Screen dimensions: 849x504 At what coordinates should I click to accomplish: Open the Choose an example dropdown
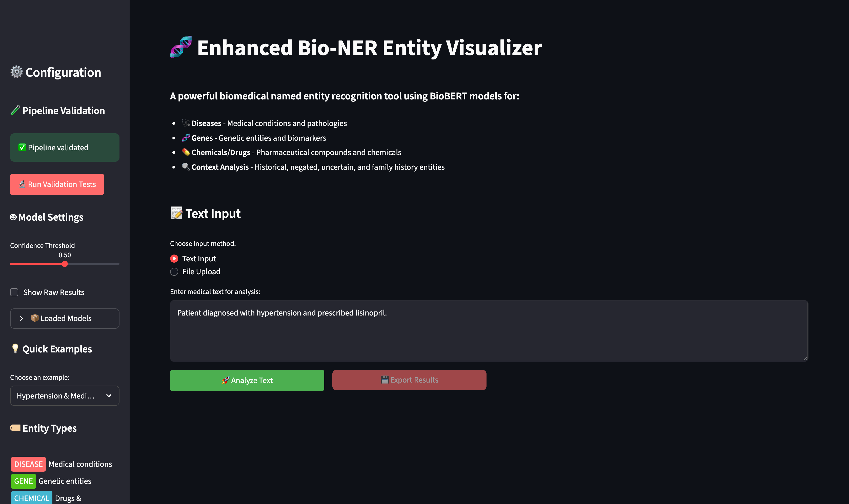click(x=65, y=396)
